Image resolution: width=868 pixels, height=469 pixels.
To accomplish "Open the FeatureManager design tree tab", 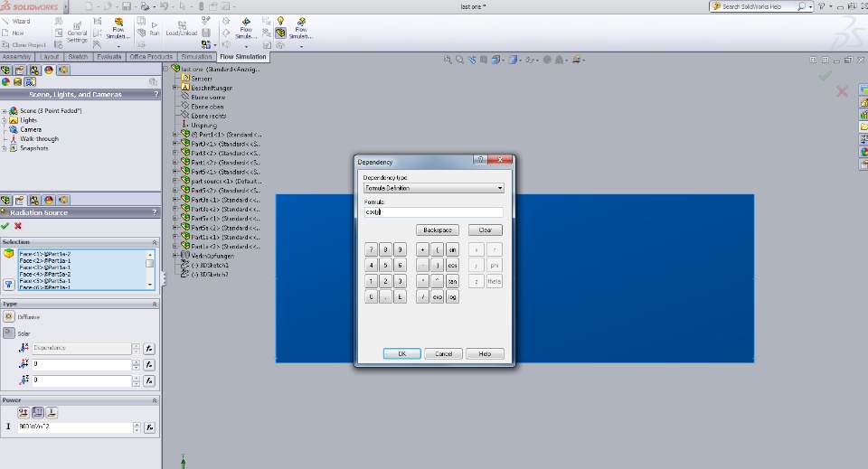I will coord(5,70).
